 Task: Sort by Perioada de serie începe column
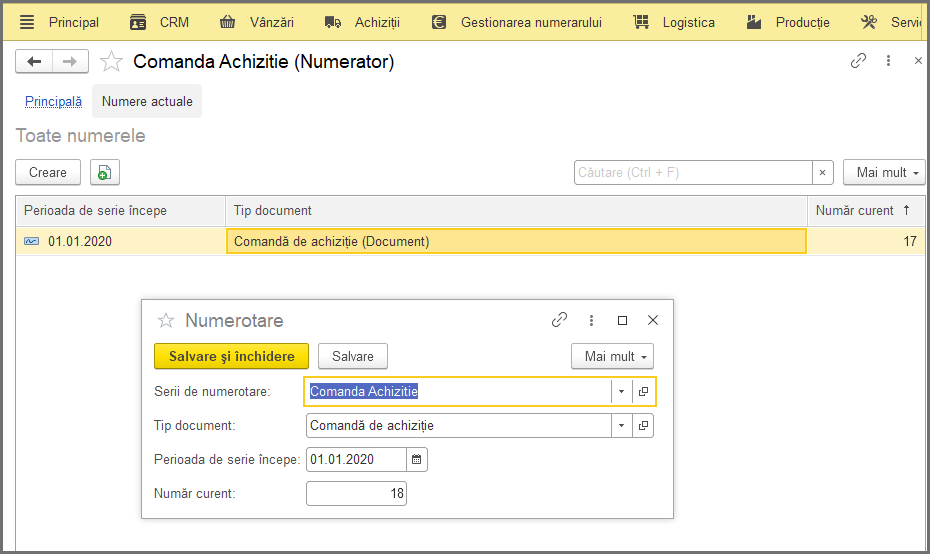[x=120, y=211]
